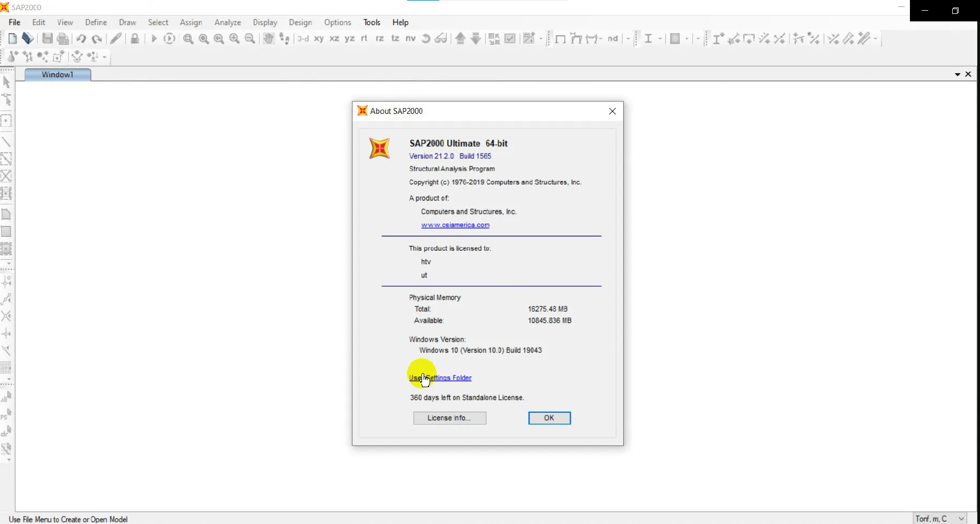Select the Window1 tab
The image size is (980, 524).
tap(58, 75)
